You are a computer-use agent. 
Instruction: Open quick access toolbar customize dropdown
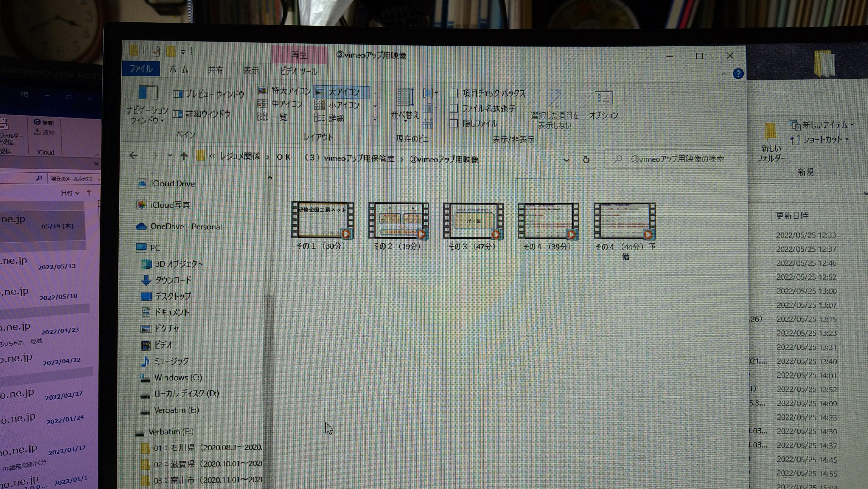pos(183,52)
